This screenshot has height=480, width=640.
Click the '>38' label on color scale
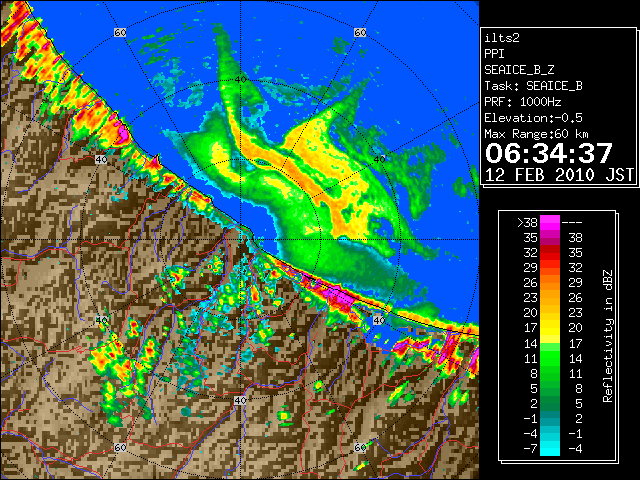tap(527, 223)
